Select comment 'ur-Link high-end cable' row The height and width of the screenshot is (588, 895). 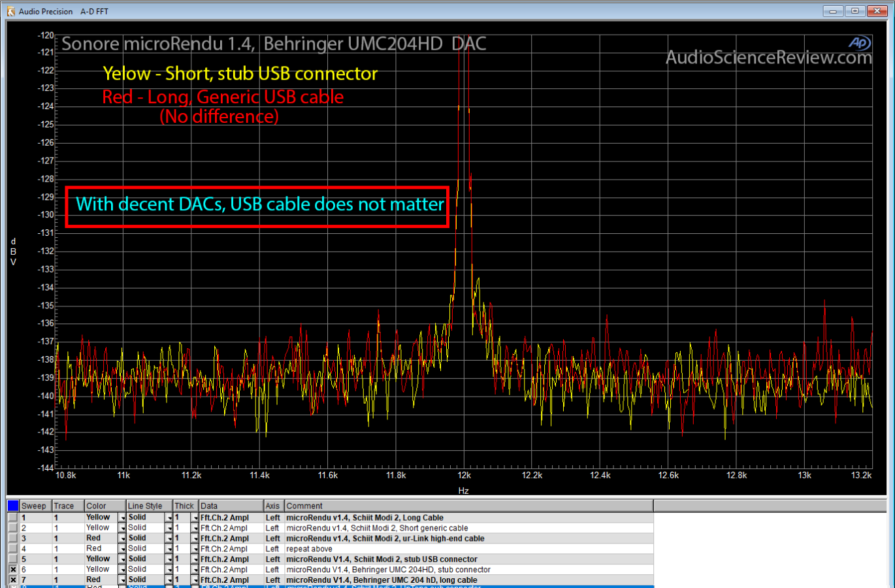click(x=469, y=538)
